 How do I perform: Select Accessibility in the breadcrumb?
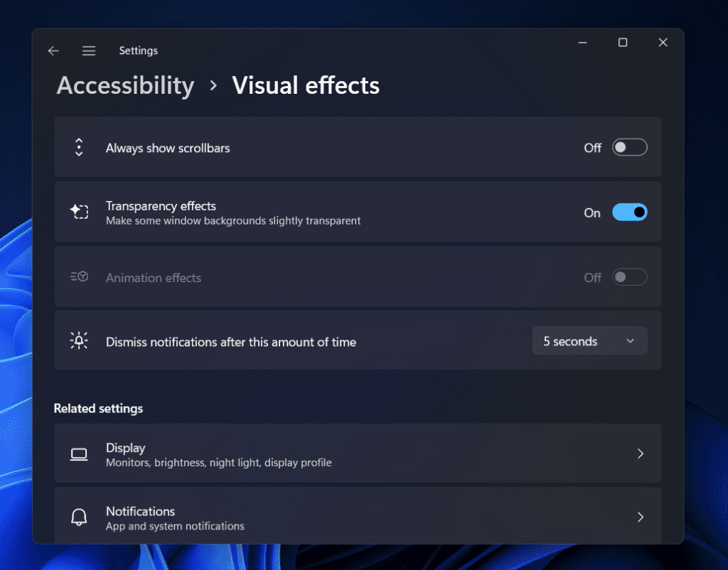(x=125, y=85)
